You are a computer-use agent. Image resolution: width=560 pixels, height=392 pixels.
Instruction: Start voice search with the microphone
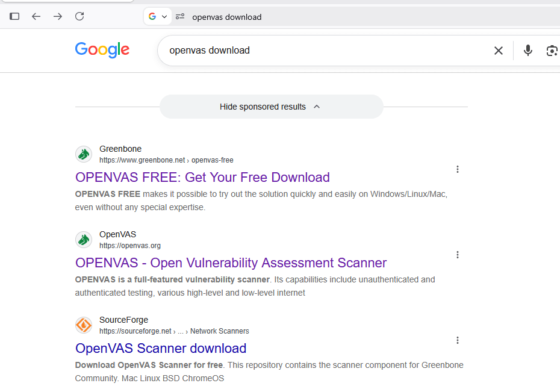tap(528, 51)
